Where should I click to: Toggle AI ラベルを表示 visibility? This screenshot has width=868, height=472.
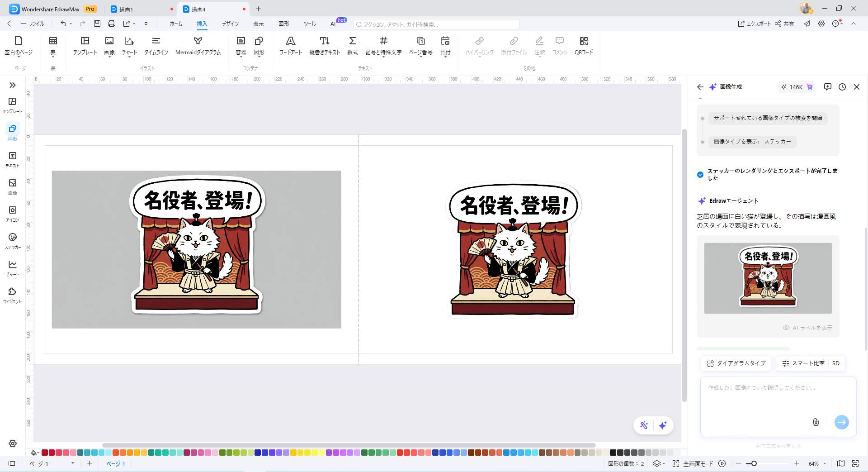tap(807, 328)
